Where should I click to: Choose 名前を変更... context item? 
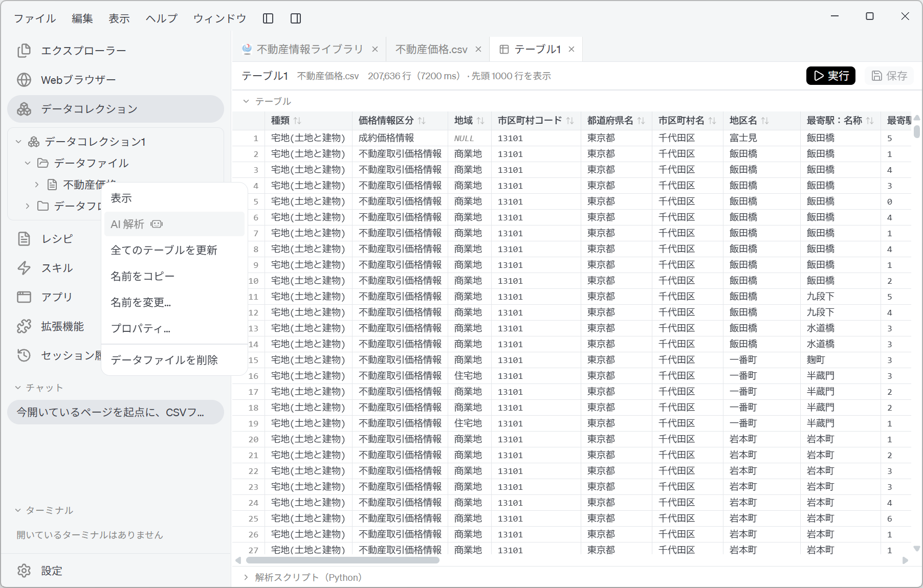174,302
